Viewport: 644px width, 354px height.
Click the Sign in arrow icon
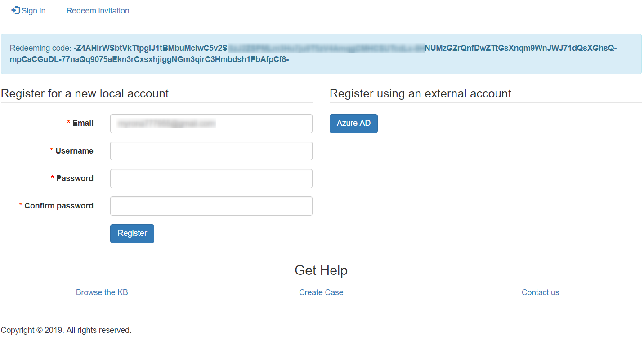[15, 10]
